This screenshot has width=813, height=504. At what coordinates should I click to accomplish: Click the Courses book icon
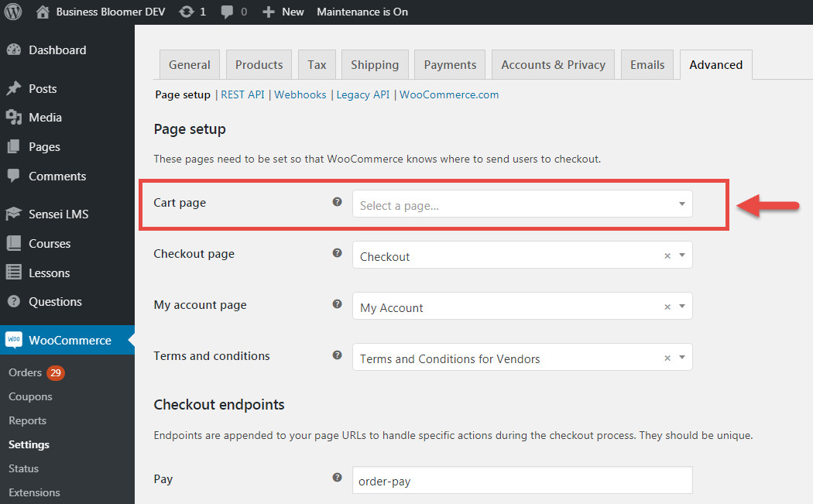[x=14, y=243]
